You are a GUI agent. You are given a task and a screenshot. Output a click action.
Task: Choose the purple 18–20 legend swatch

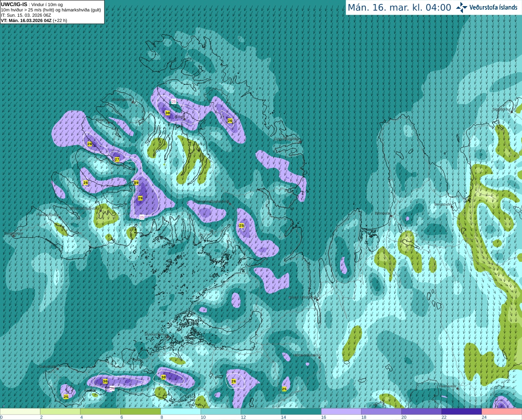tap(381, 411)
